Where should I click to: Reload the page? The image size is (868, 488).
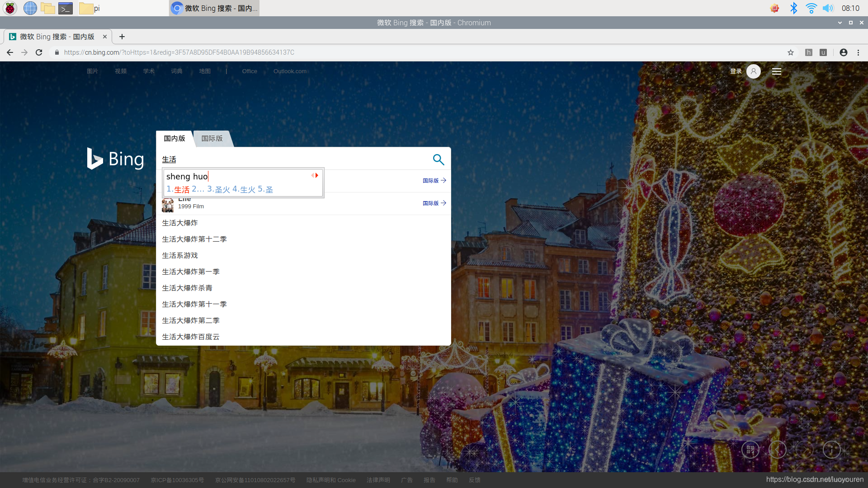click(39, 52)
